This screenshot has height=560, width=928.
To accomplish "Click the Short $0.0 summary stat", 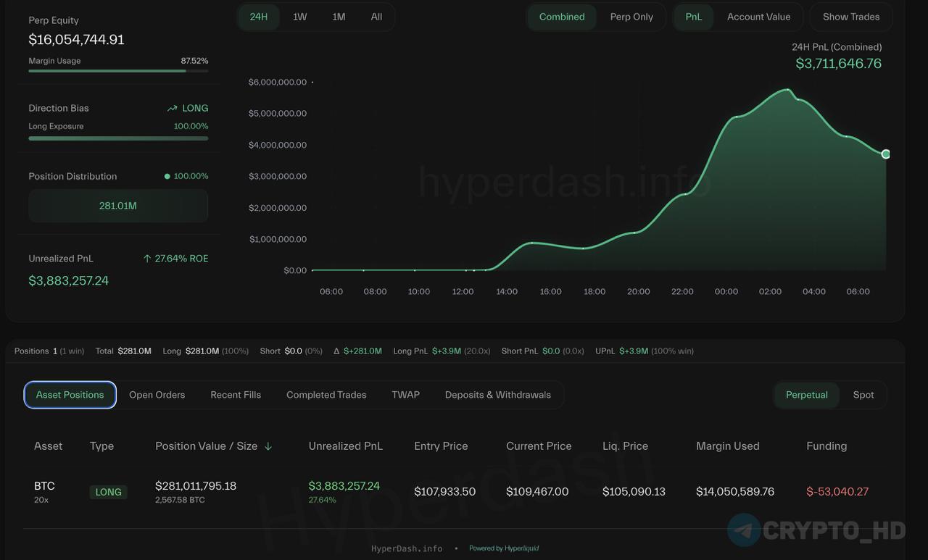I will click(291, 351).
